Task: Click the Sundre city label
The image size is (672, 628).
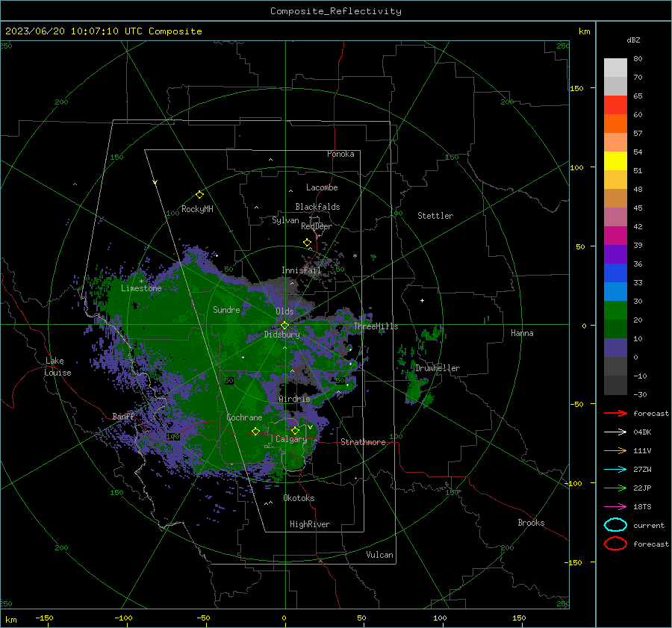Action: pos(226,309)
